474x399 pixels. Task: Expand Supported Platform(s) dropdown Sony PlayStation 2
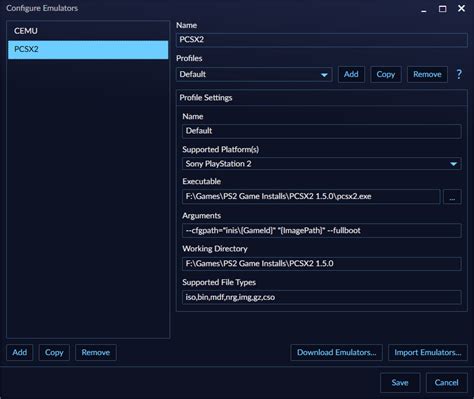click(322, 164)
